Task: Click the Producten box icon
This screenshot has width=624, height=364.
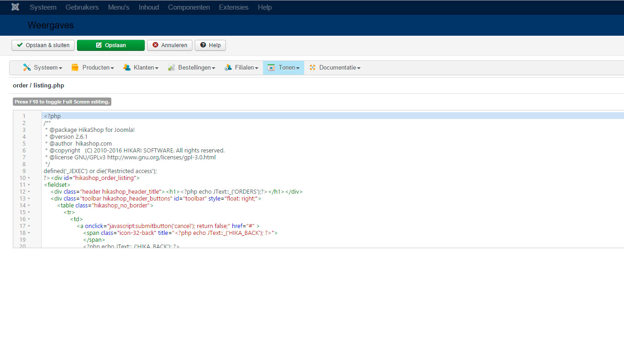Action: pos(75,68)
